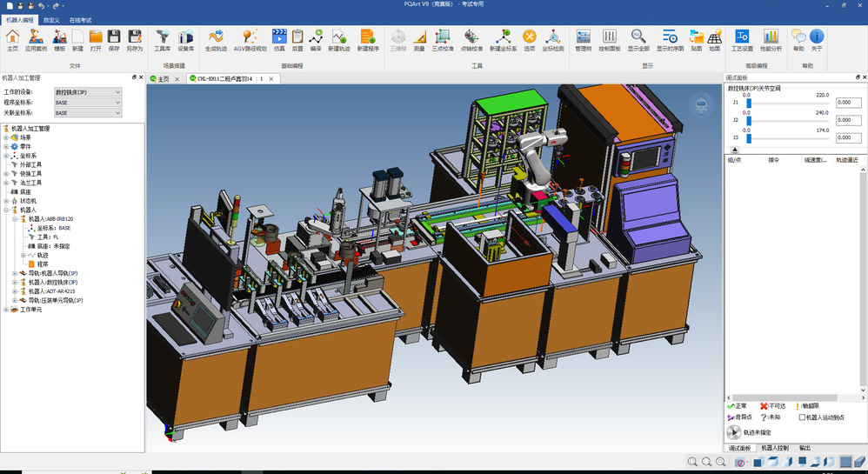Expand the 零件 tree node

click(x=6, y=146)
